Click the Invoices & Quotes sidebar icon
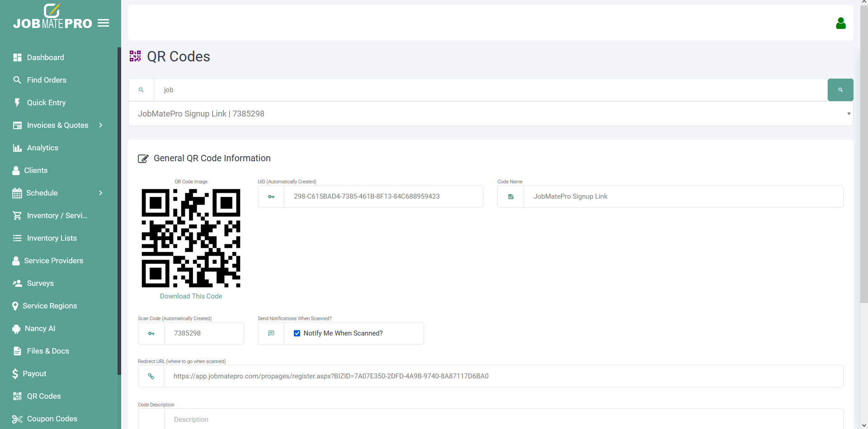This screenshot has height=429, width=868. (x=17, y=125)
